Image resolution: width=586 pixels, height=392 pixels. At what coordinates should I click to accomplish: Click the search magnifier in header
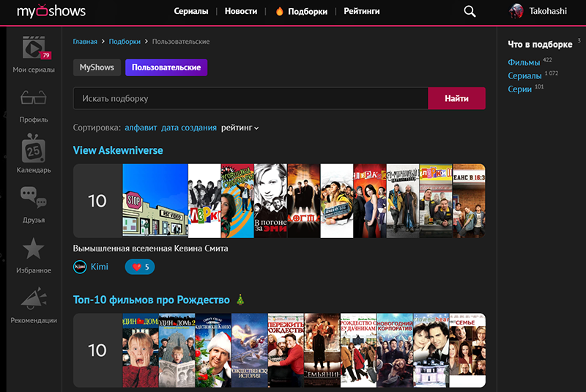(x=470, y=11)
